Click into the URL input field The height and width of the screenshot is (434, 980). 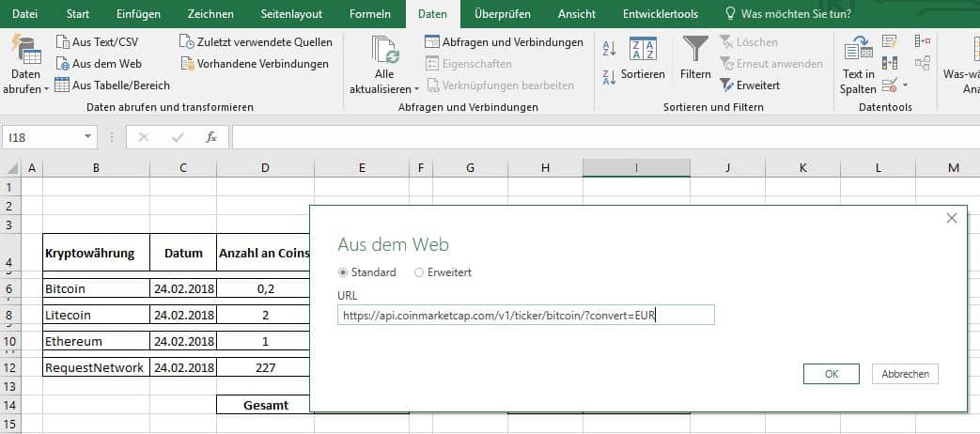point(526,315)
